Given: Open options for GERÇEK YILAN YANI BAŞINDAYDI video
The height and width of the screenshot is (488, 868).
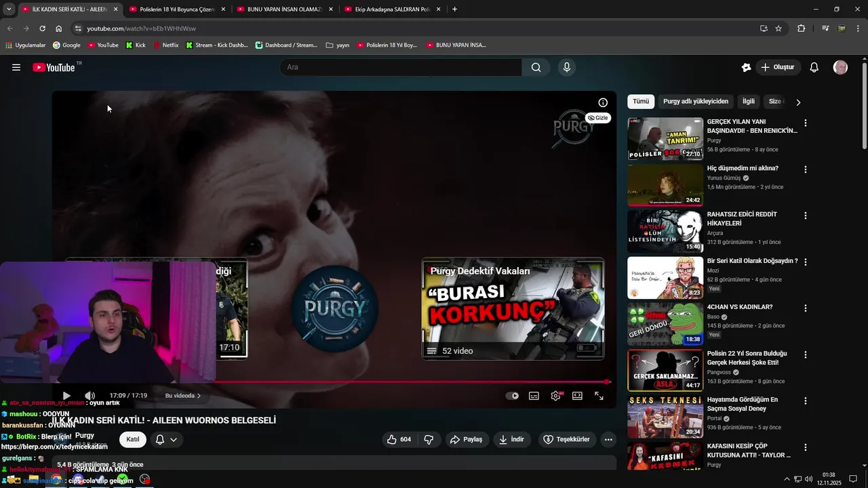Looking at the screenshot, I should tap(806, 123).
